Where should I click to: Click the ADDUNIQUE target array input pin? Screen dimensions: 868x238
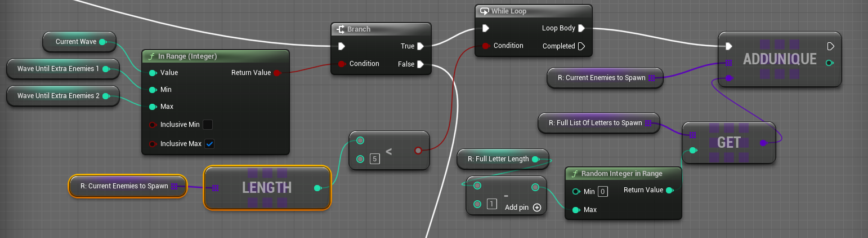(x=729, y=63)
